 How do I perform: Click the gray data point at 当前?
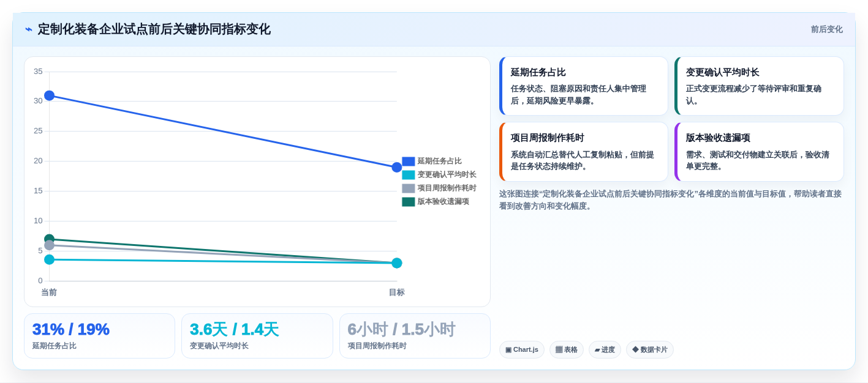(49, 245)
